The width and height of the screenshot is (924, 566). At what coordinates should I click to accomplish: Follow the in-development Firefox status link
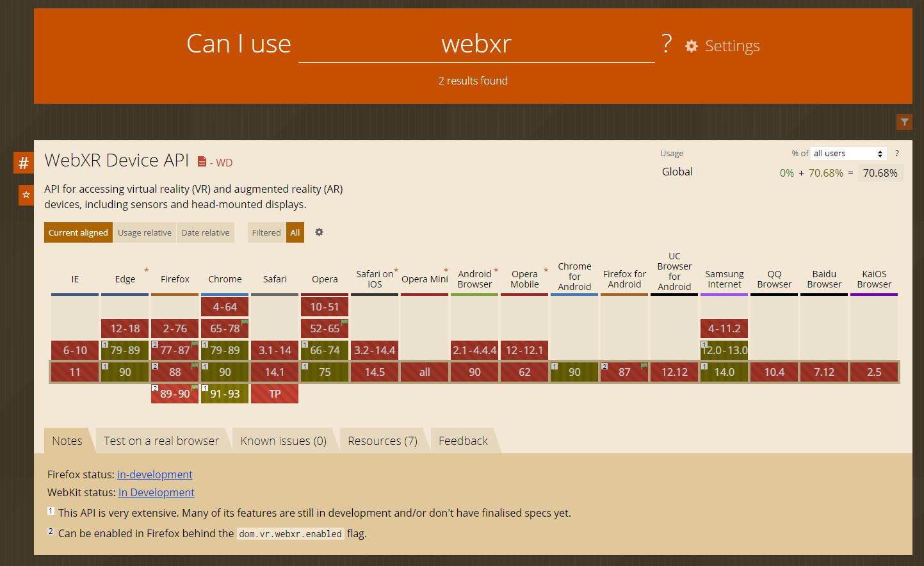tap(154, 474)
